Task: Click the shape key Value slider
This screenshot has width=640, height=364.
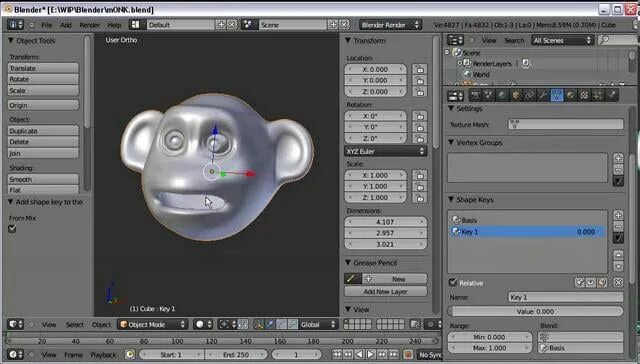Action: (x=536, y=311)
